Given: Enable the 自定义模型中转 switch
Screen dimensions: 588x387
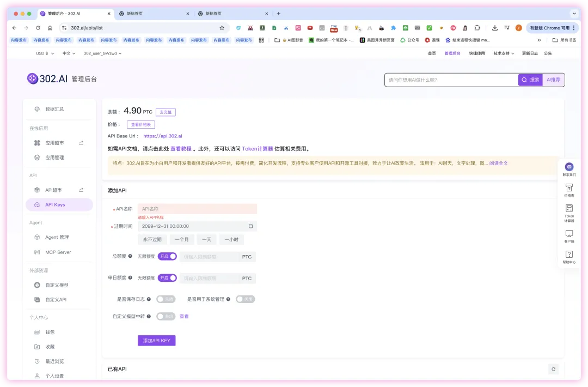Looking at the screenshot, I should (x=166, y=317).
